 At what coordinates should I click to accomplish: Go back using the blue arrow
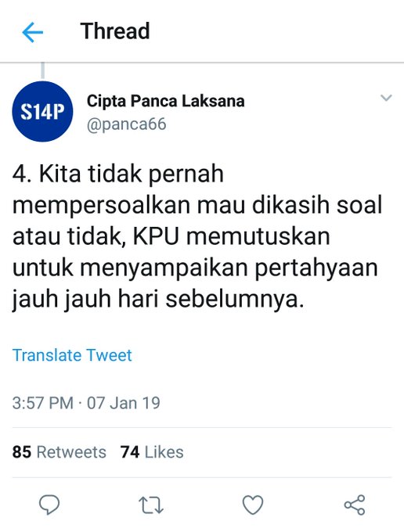(33, 32)
